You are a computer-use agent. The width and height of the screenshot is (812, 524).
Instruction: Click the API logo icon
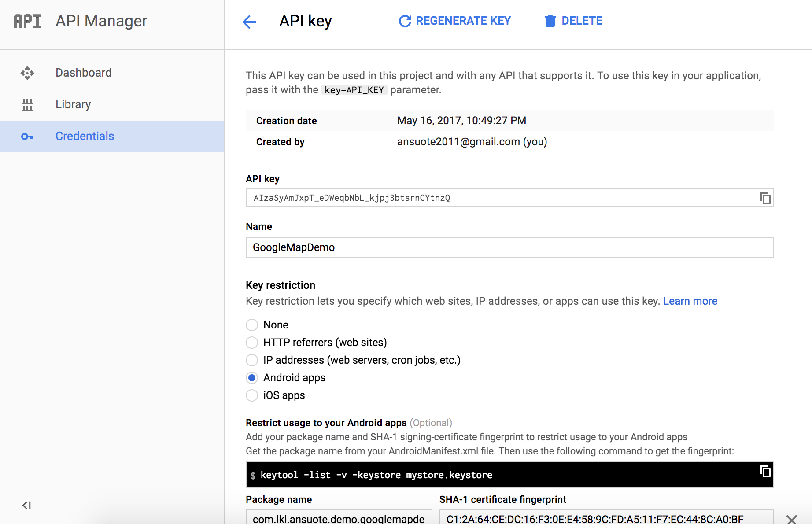(x=28, y=21)
